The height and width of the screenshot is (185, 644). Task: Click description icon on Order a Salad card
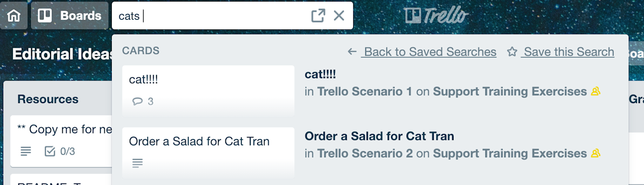[x=138, y=162]
